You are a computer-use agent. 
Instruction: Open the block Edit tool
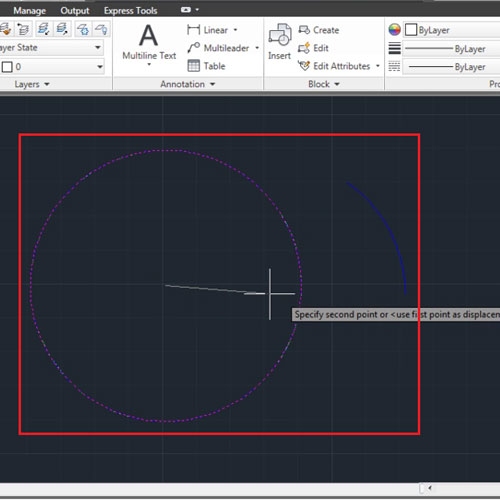coord(313,48)
